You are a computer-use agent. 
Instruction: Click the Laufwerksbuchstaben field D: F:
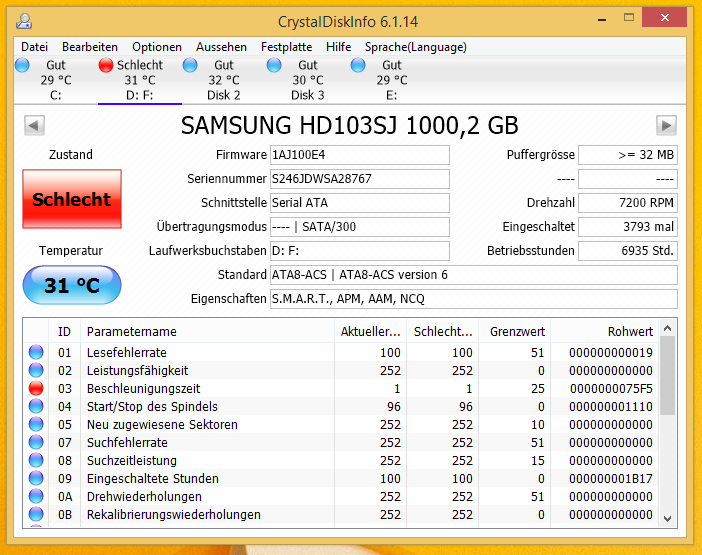(x=360, y=251)
